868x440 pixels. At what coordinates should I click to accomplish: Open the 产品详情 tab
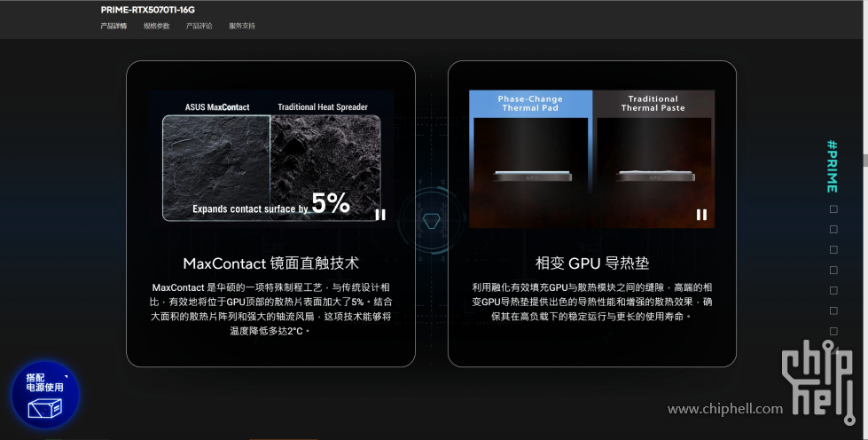[x=113, y=26]
